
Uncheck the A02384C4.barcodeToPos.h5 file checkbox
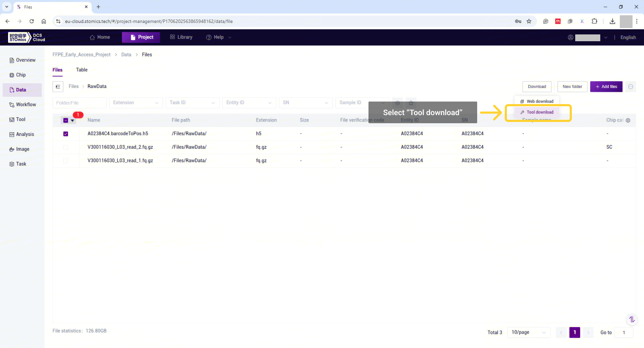pos(66,134)
